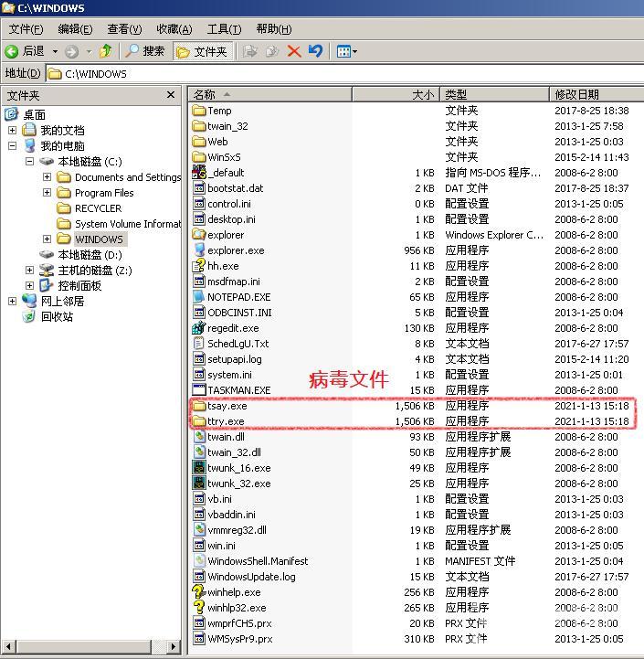Expand the 我的文档 tree node
The image size is (644, 659).
(x=12, y=131)
